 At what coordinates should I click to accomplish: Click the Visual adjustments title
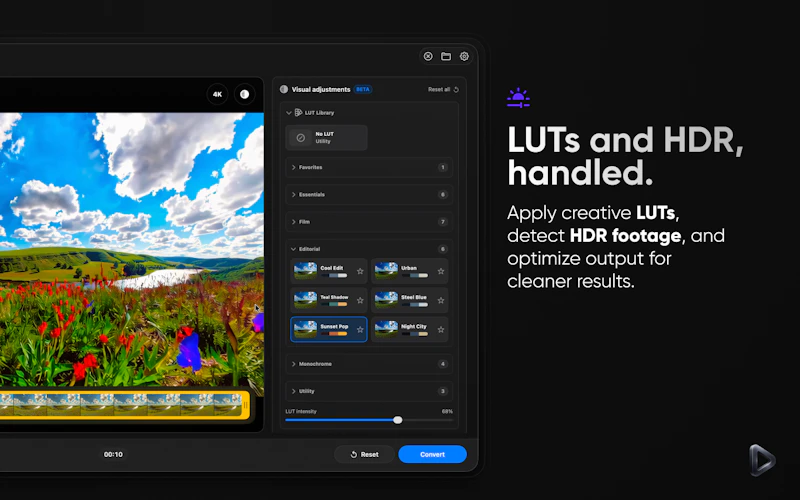[x=321, y=89]
